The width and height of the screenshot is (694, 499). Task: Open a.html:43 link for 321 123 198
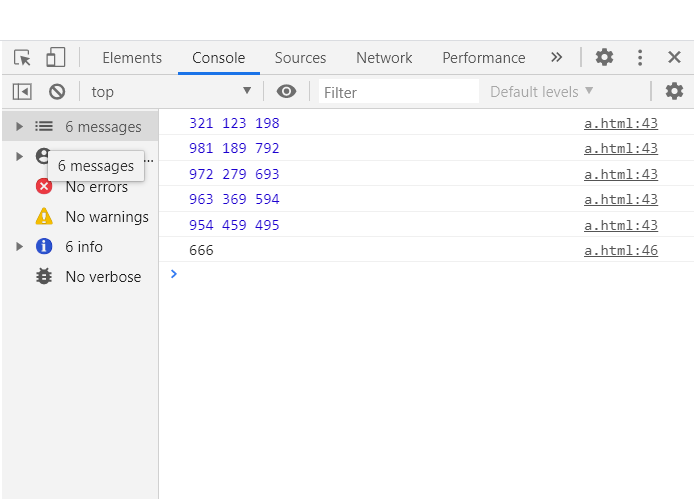tap(621, 124)
